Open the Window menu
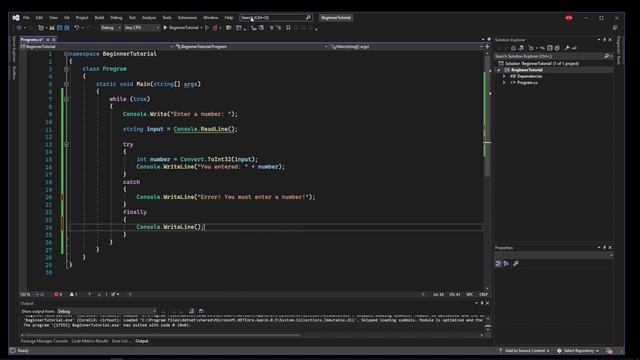The width and height of the screenshot is (640, 360). 210,18
